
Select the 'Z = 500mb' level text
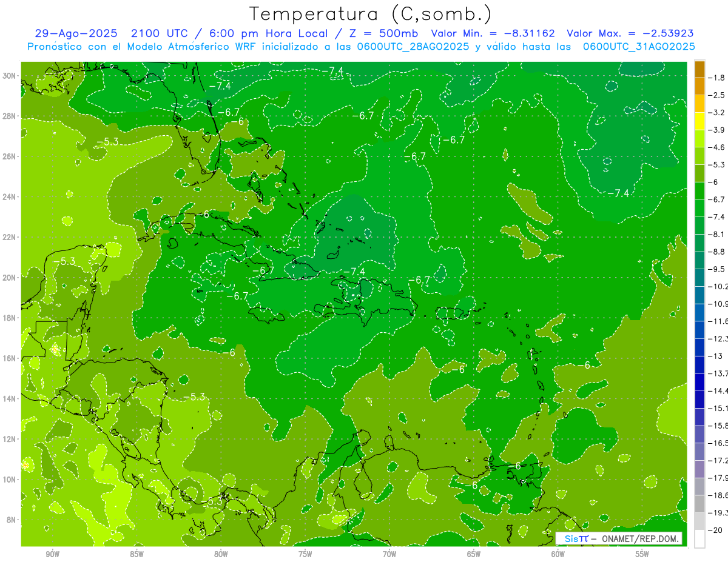pyautogui.click(x=382, y=33)
